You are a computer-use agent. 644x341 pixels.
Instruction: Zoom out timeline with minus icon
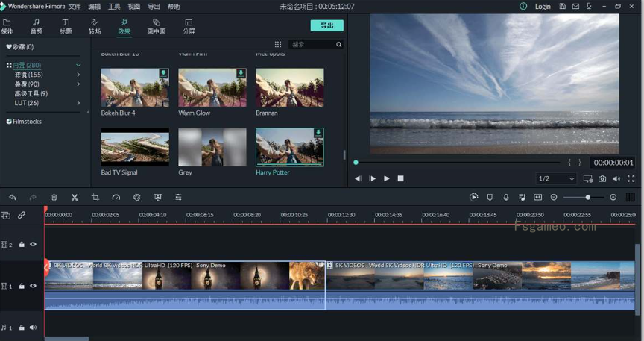pos(554,198)
